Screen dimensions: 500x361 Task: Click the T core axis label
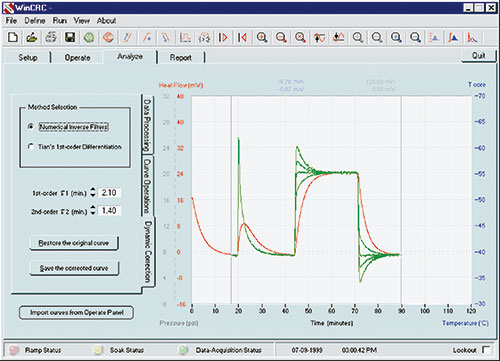pos(477,85)
